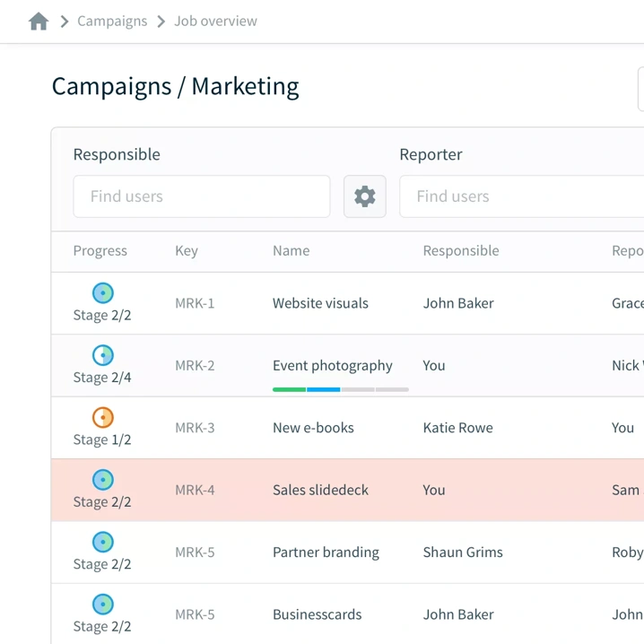Image resolution: width=644 pixels, height=644 pixels.
Task: Select the highlighted Sales slidedeck row
Action: (x=320, y=491)
